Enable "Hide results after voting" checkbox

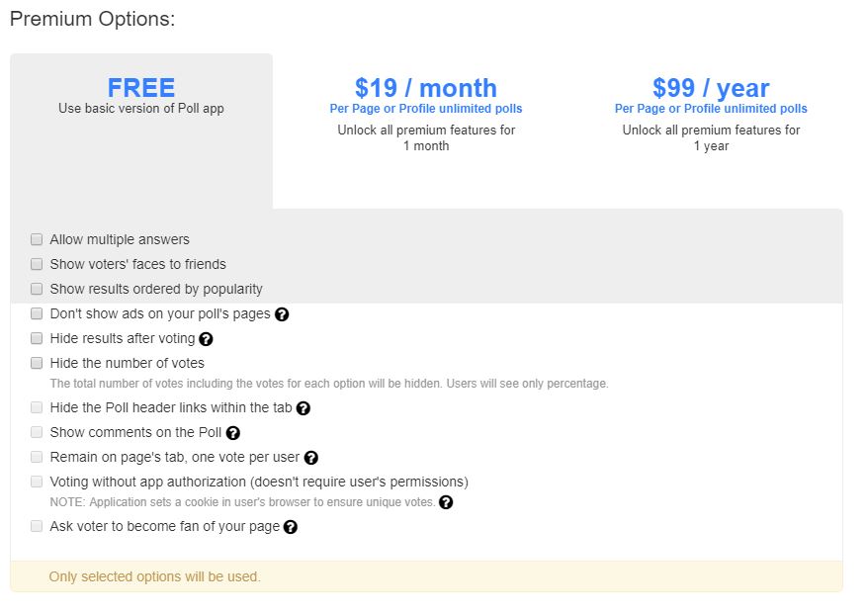37,338
